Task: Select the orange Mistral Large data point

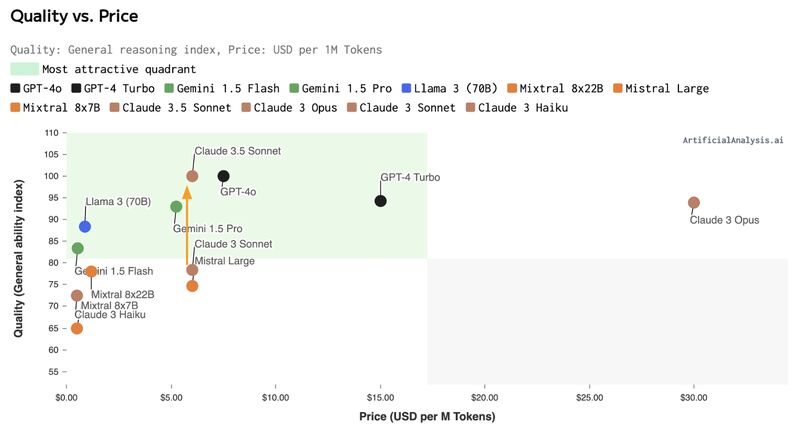Action: coord(192,286)
